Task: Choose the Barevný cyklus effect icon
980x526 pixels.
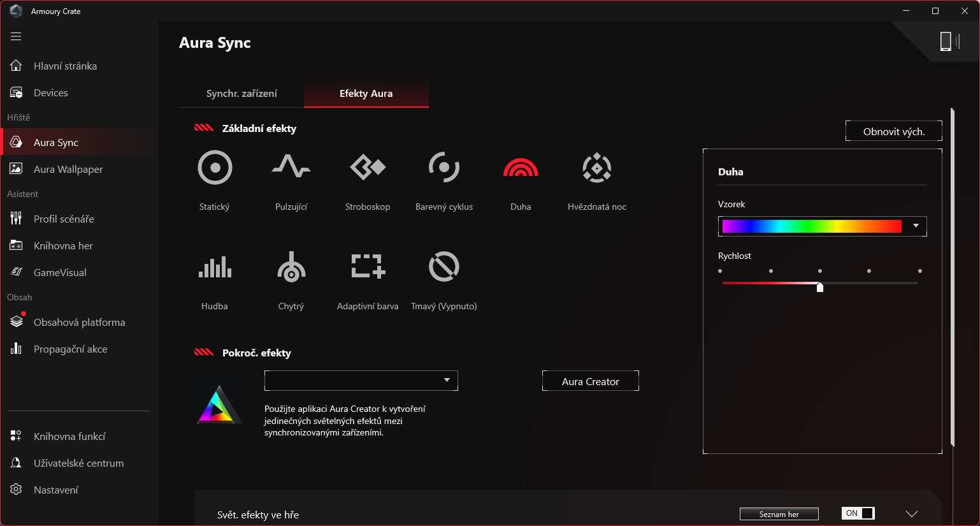Action: pos(444,168)
